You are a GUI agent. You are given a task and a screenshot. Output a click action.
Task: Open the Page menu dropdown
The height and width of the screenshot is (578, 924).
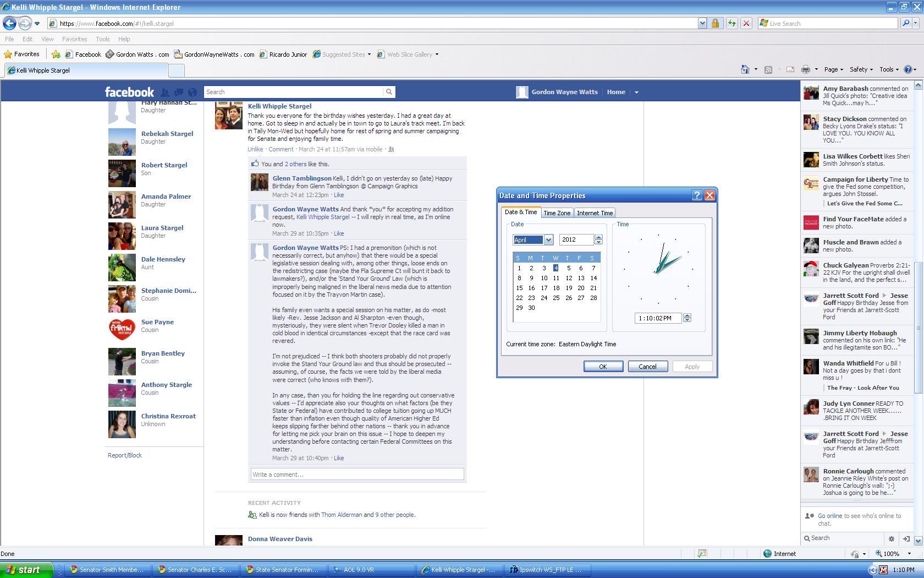834,69
